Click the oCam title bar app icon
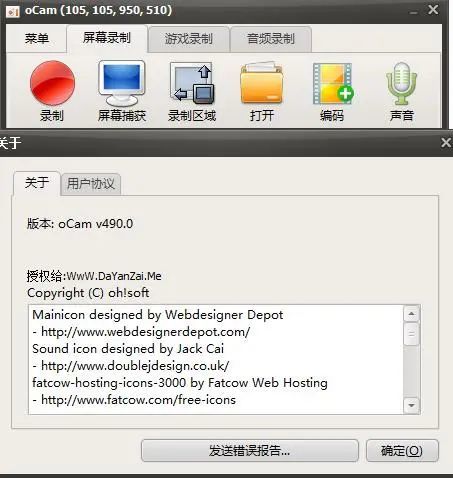Image resolution: width=453 pixels, height=478 pixels. 13,11
